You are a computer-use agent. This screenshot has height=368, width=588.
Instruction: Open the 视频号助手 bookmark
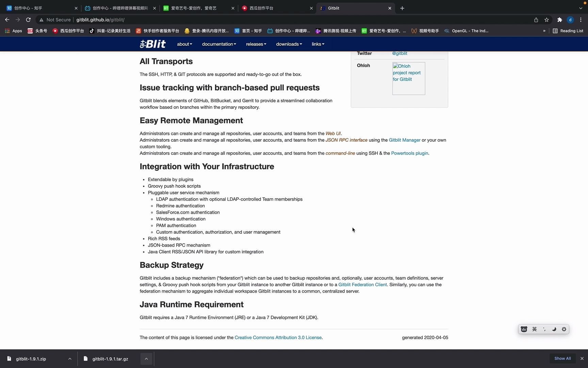pos(425,31)
